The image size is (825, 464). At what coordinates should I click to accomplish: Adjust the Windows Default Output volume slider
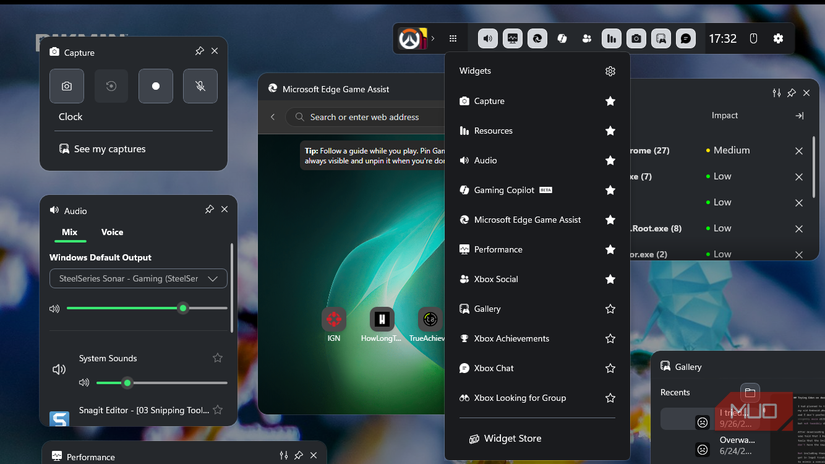[x=147, y=308]
